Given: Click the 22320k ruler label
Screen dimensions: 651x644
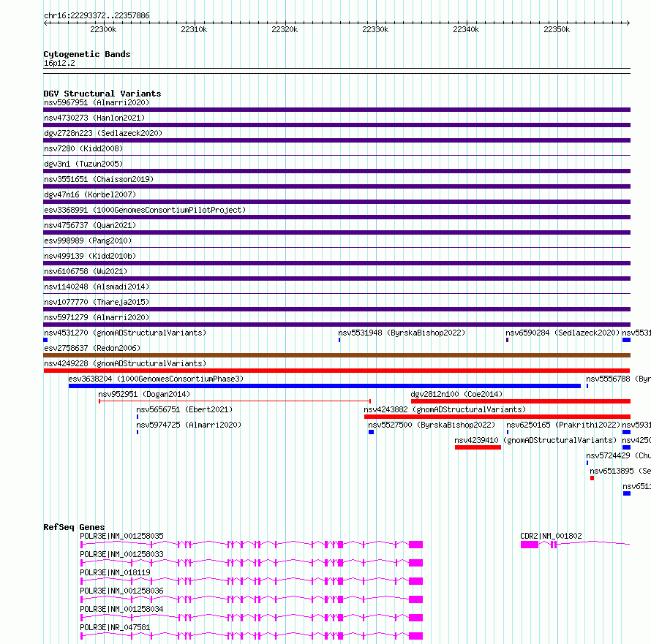Looking at the screenshot, I should click(285, 29).
